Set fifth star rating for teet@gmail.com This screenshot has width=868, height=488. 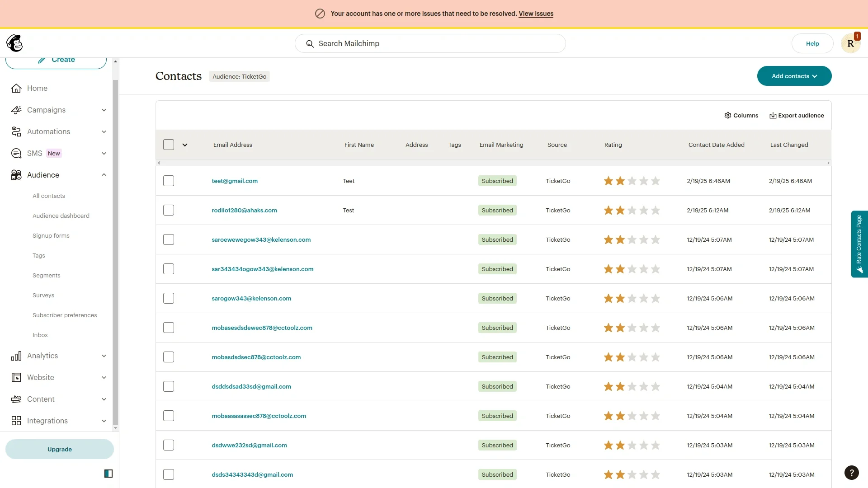656,181
